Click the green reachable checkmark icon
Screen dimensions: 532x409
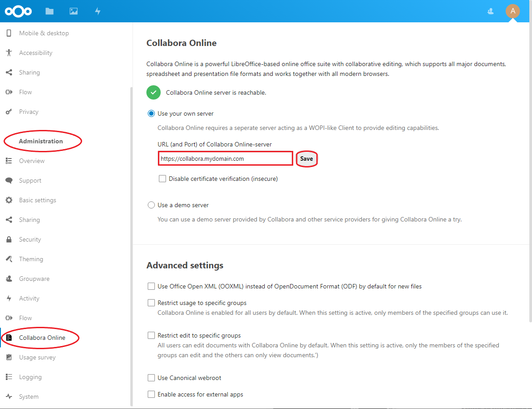tap(154, 92)
